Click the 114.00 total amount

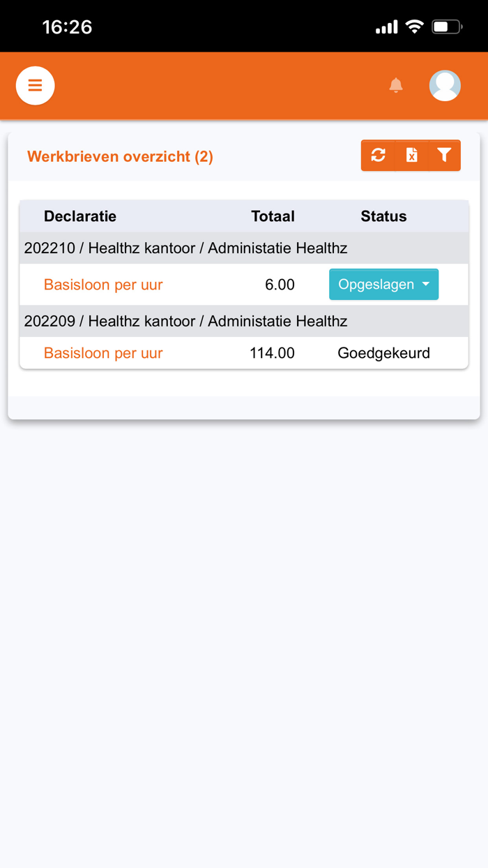click(x=272, y=353)
